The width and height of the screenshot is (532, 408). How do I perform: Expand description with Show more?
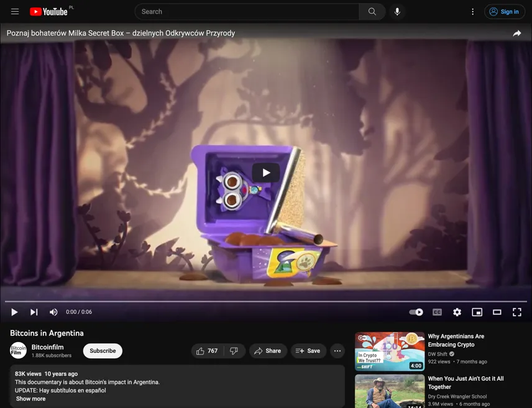31,399
